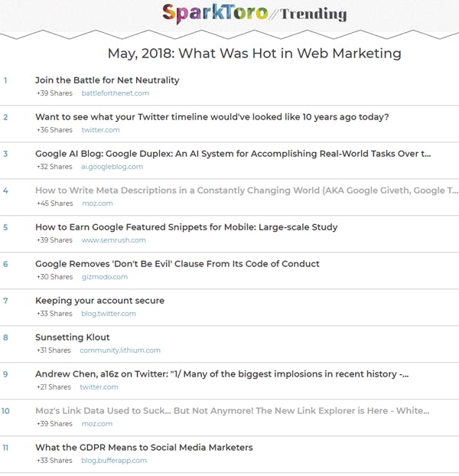Open the Google Featured Snippets Mobile study
This screenshot has width=459, height=476.
click(x=186, y=227)
